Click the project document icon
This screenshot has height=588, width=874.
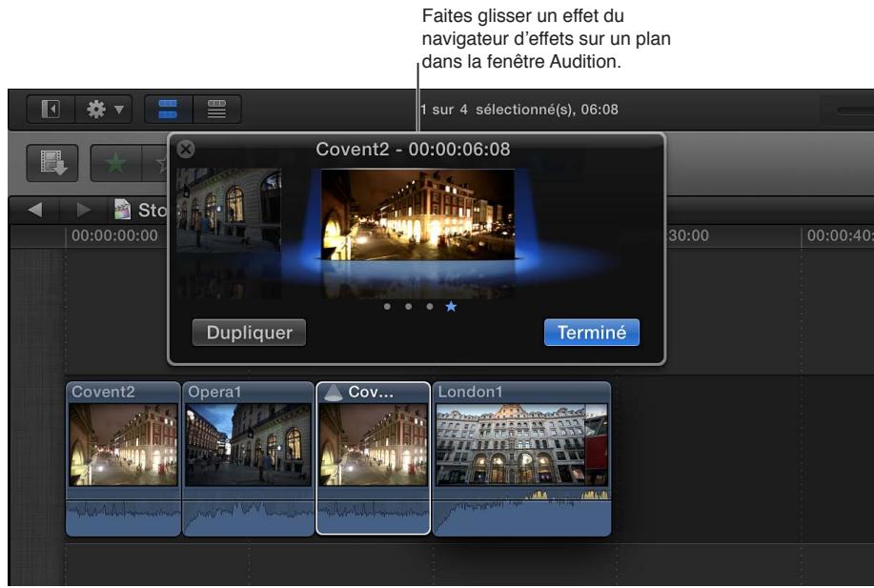[x=122, y=210]
